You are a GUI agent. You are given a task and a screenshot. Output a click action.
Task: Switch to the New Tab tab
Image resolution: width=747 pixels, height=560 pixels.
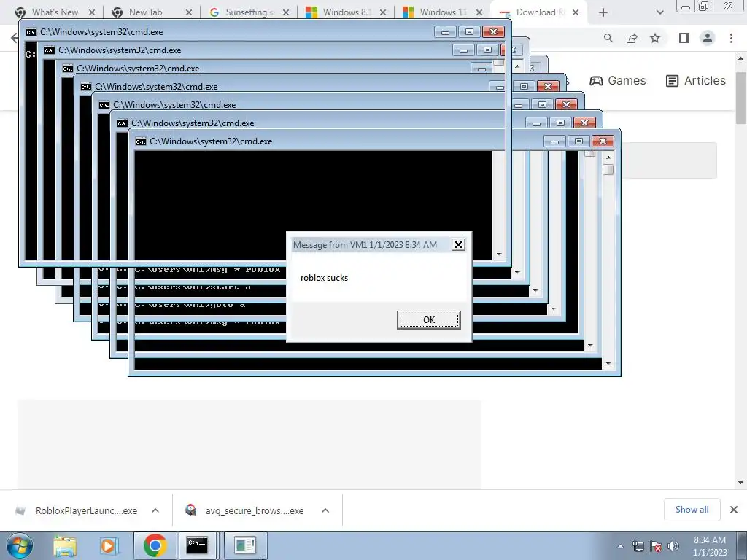pos(145,12)
